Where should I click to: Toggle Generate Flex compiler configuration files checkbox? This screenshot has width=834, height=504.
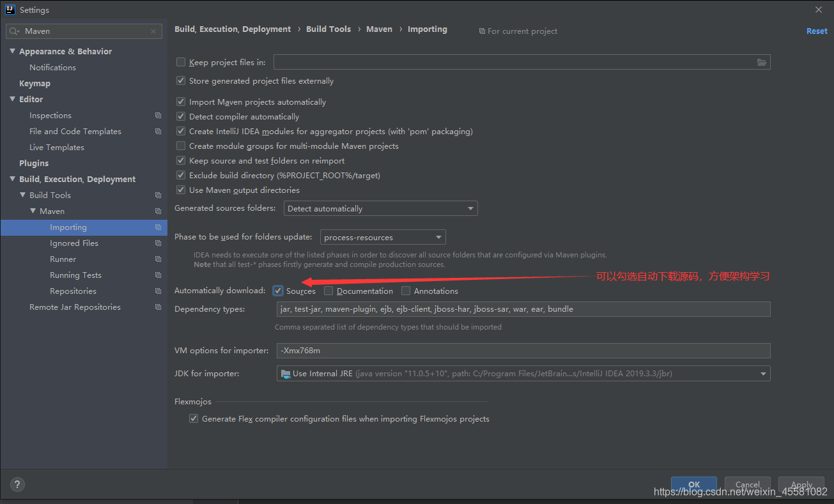coord(194,419)
